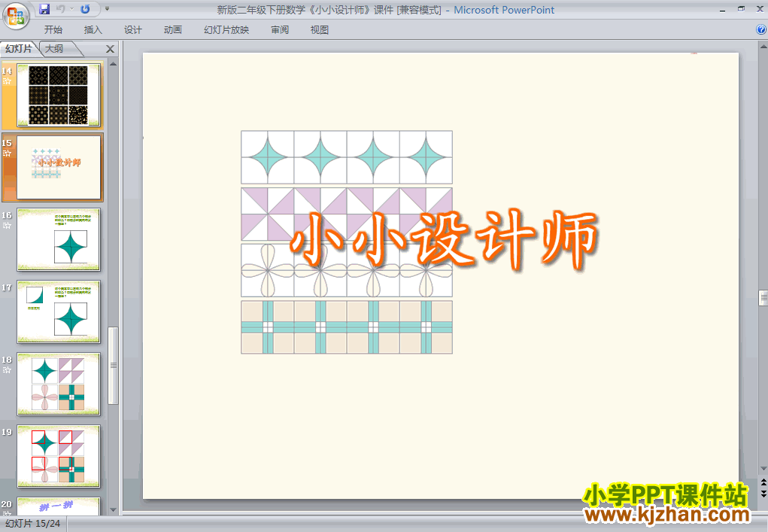Select teal star pattern row on slide

tap(347, 157)
